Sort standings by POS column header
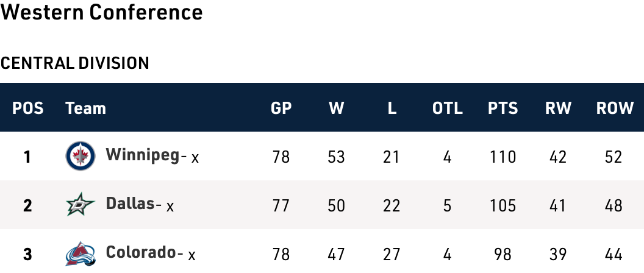The width and height of the screenshot is (644, 273). [28, 108]
